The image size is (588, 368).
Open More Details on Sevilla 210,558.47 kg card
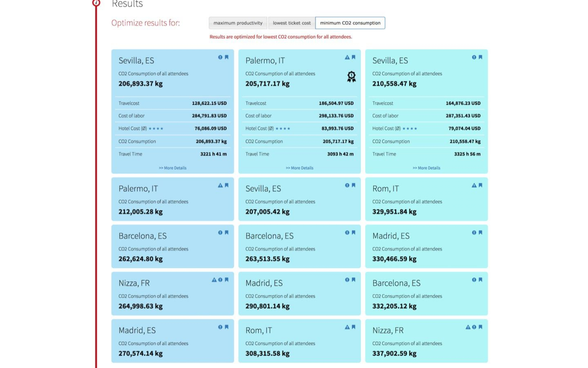(426, 168)
